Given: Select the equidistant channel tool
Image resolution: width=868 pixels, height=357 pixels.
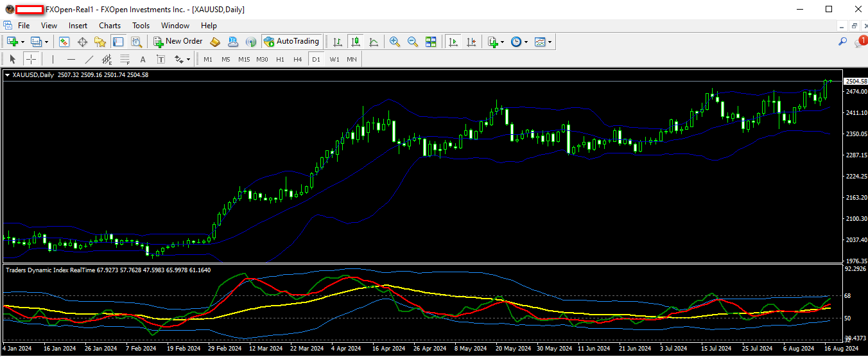Looking at the screenshot, I should coord(107,60).
